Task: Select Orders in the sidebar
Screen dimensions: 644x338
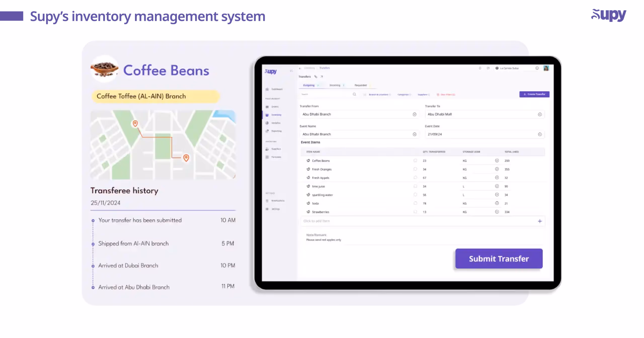Action: click(x=275, y=107)
